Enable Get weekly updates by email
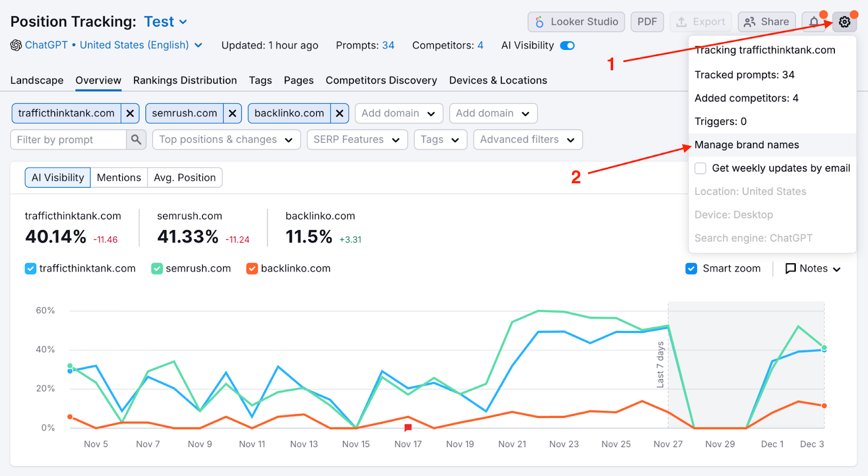868x476 pixels. 700,168
